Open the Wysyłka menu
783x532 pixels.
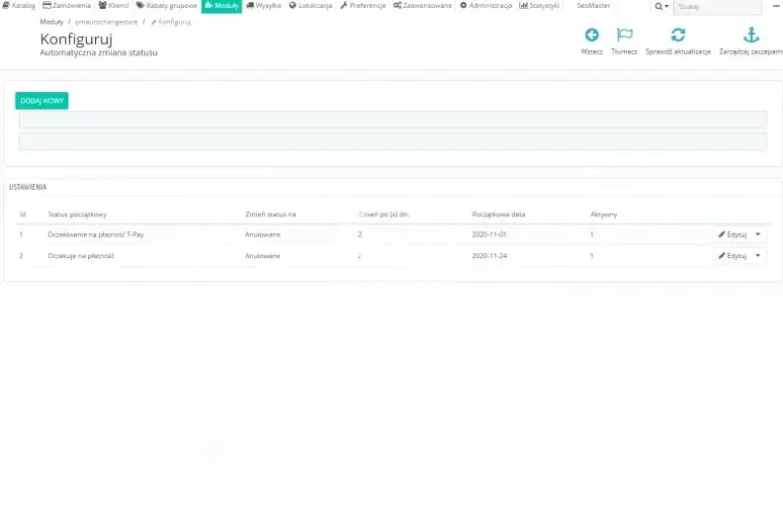coord(264,6)
